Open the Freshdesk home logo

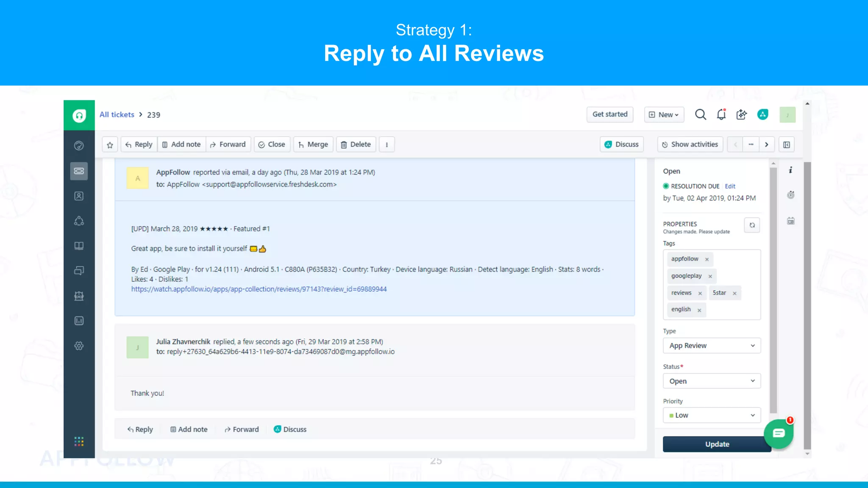pyautogui.click(x=79, y=115)
